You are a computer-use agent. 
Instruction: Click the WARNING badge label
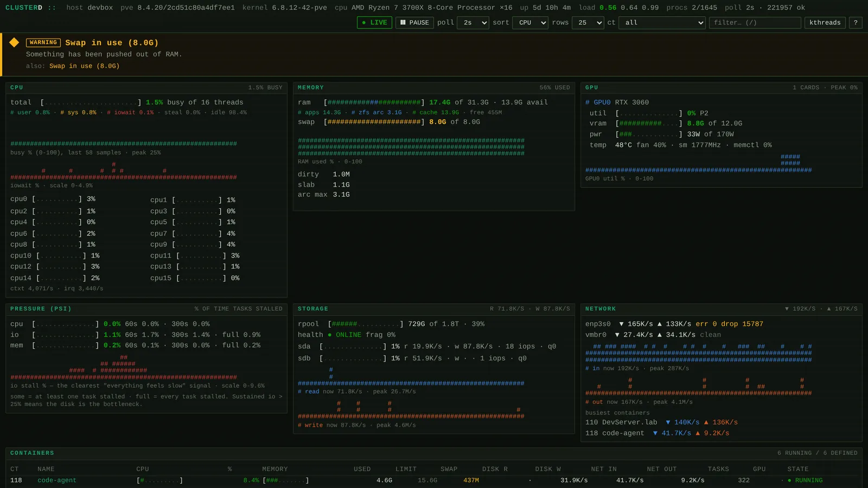(43, 42)
